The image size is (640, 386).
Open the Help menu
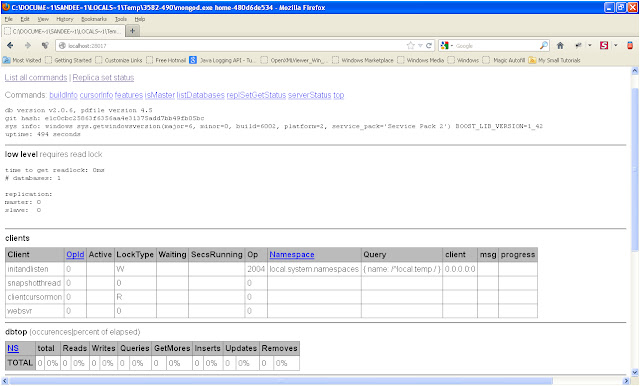pos(140,19)
